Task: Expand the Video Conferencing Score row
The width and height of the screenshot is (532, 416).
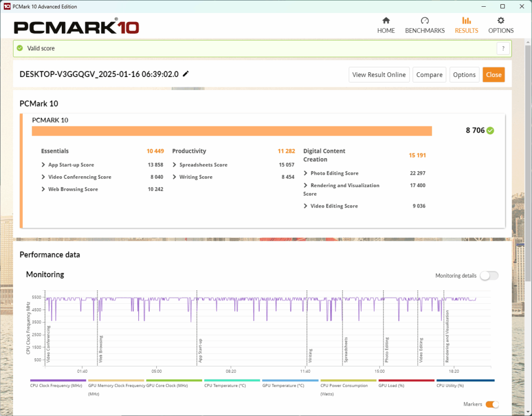Action: (x=43, y=177)
